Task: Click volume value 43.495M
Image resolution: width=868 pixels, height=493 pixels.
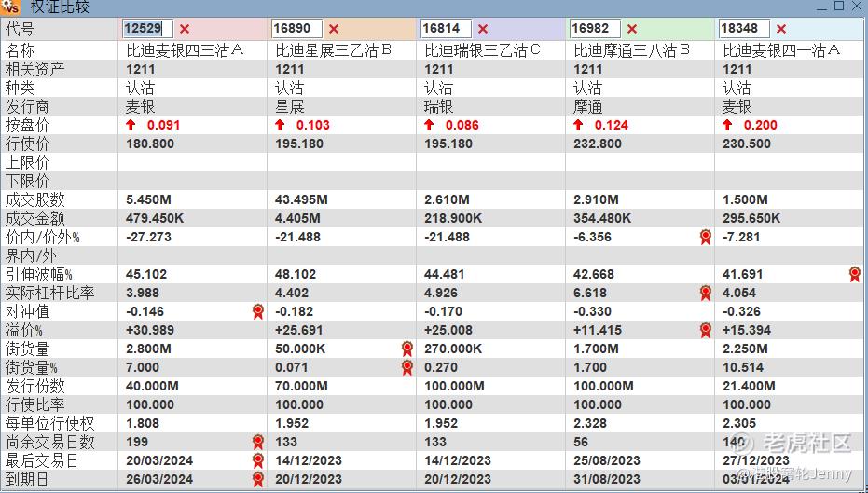Action: [x=301, y=199]
